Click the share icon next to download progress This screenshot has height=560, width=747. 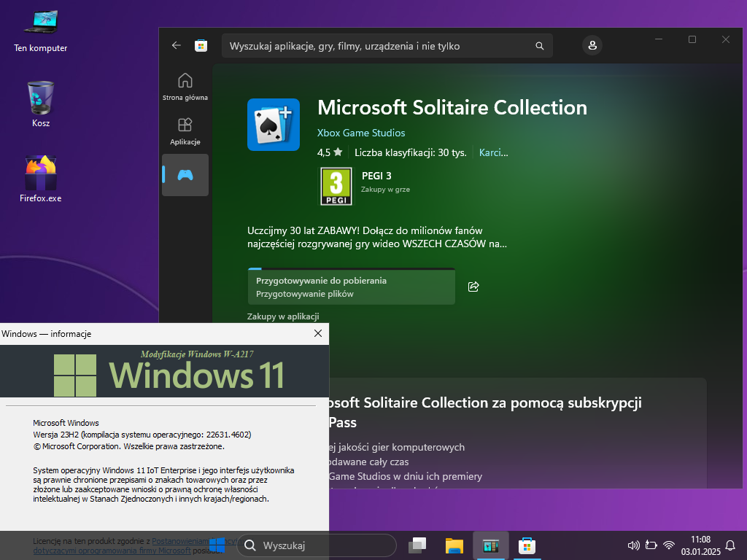(473, 287)
